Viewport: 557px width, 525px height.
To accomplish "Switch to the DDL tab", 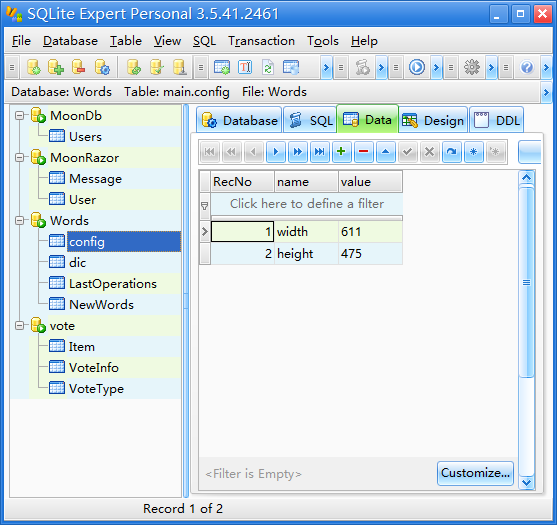I will coord(497,120).
